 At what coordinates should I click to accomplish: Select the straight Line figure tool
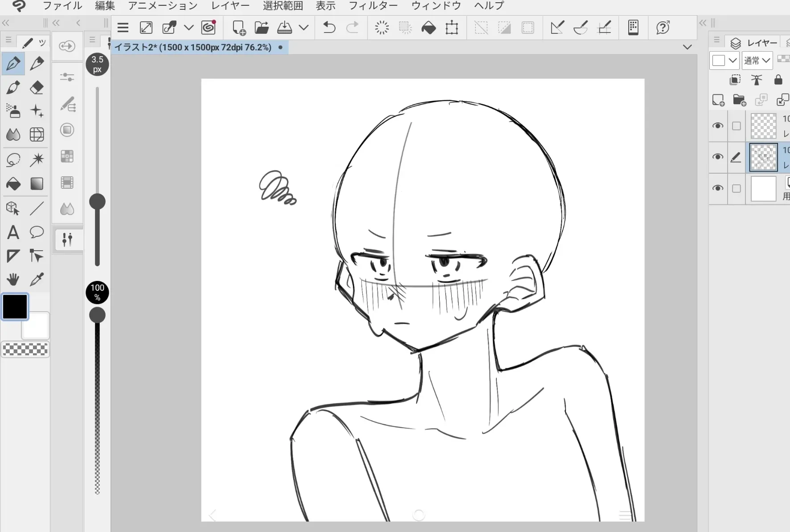click(x=37, y=208)
